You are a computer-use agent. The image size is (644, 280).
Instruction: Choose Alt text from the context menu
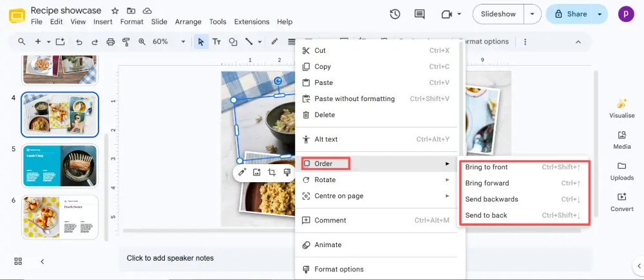377,139
